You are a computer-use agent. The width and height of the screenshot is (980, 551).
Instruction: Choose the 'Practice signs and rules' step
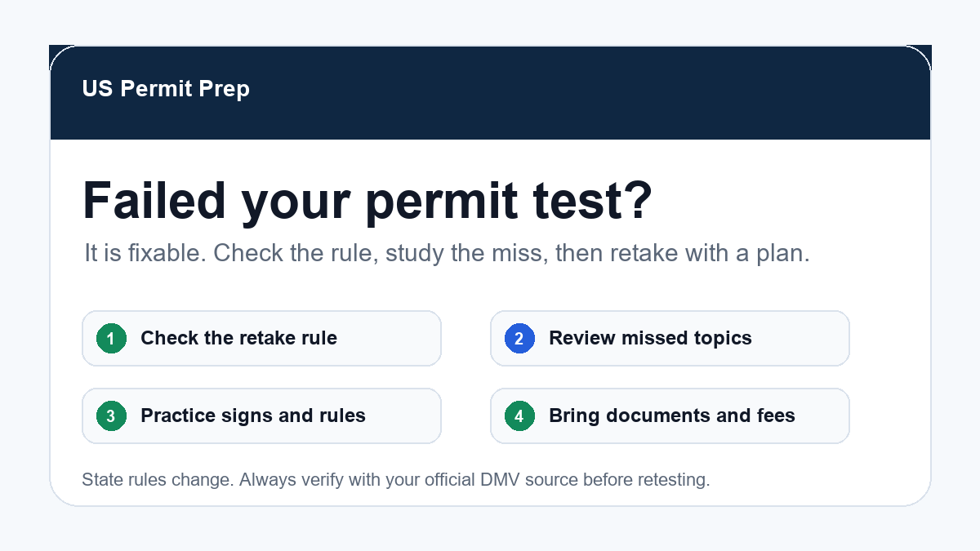click(x=261, y=415)
